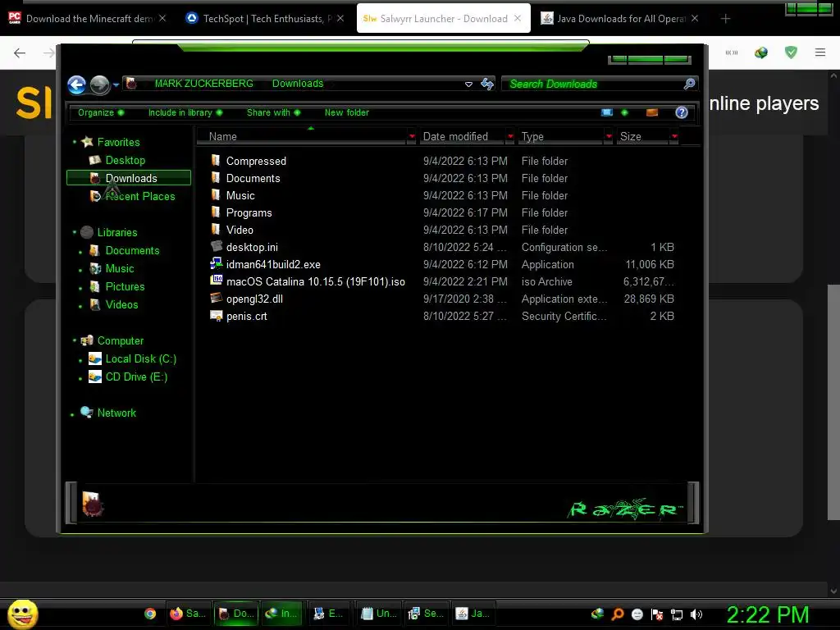The height and width of the screenshot is (630, 840).
Task: Click the browser page vertical scrollbar
Action: coord(833,402)
